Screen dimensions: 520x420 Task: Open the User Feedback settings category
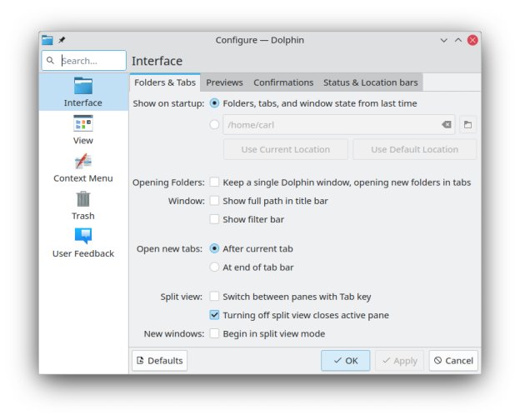pos(83,242)
